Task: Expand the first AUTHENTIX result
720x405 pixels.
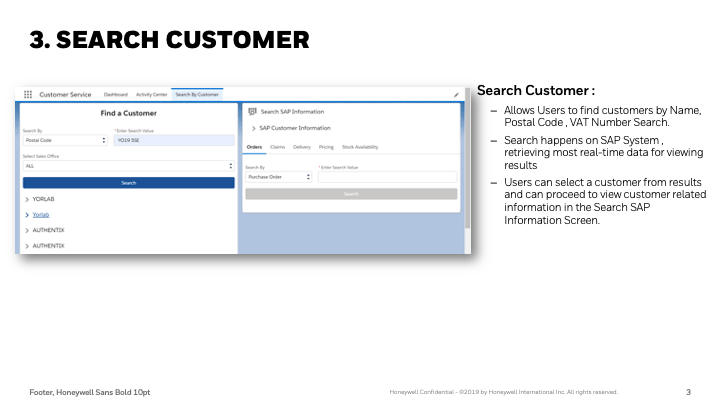Action: [x=26, y=230]
